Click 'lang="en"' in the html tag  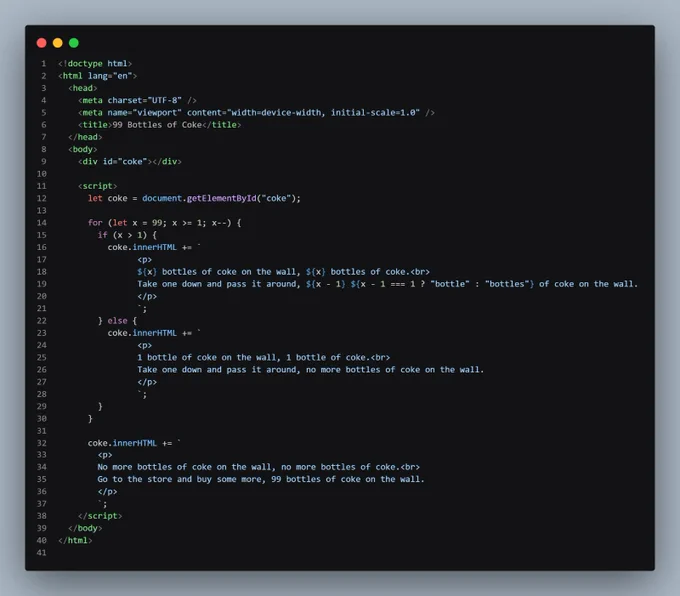110,75
